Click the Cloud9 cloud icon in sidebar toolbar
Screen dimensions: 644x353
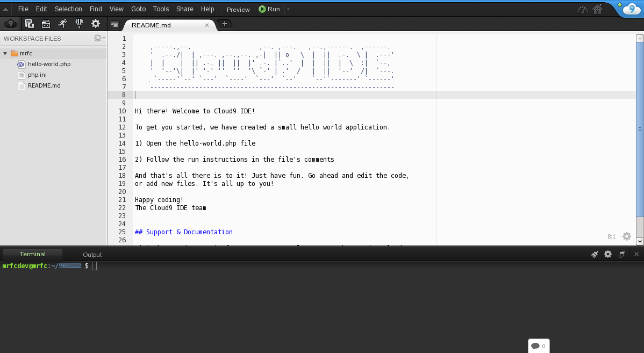pyautogui.click(x=10, y=24)
